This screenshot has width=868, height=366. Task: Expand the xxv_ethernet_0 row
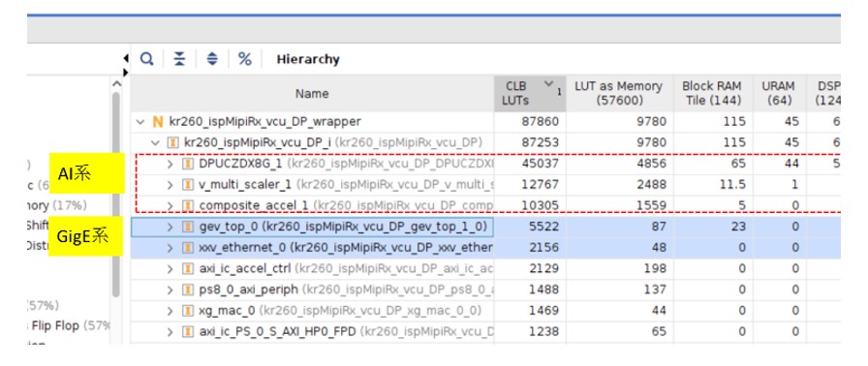click(x=170, y=248)
